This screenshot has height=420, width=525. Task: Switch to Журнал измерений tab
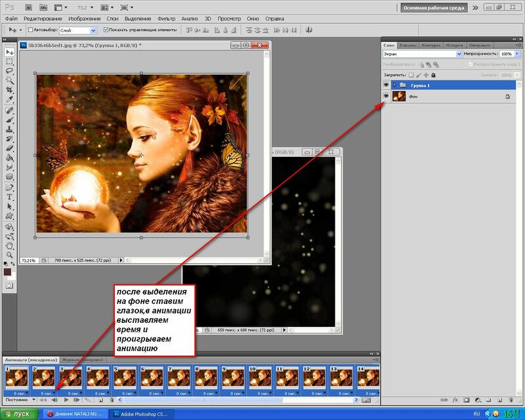point(83,360)
